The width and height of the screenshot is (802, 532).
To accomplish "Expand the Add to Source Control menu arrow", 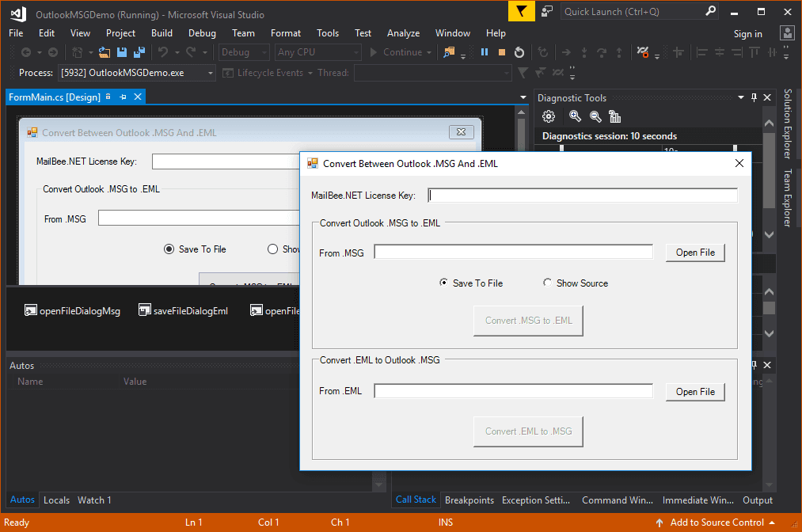I will coord(772,522).
